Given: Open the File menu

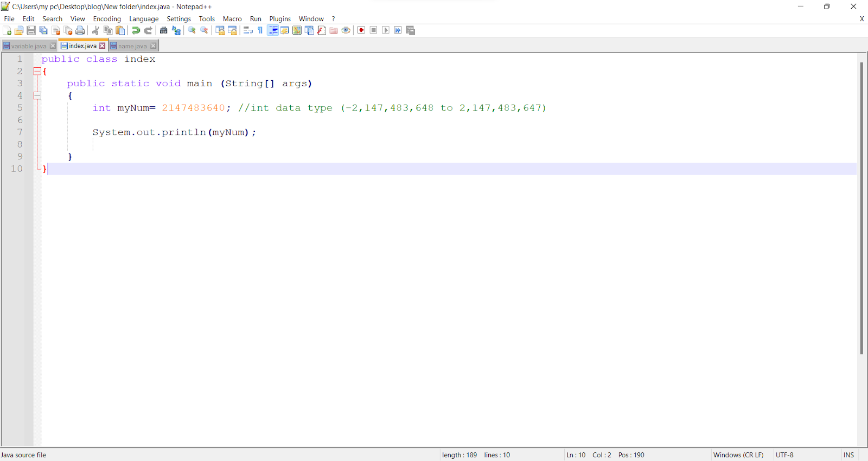Looking at the screenshot, I should coord(9,18).
